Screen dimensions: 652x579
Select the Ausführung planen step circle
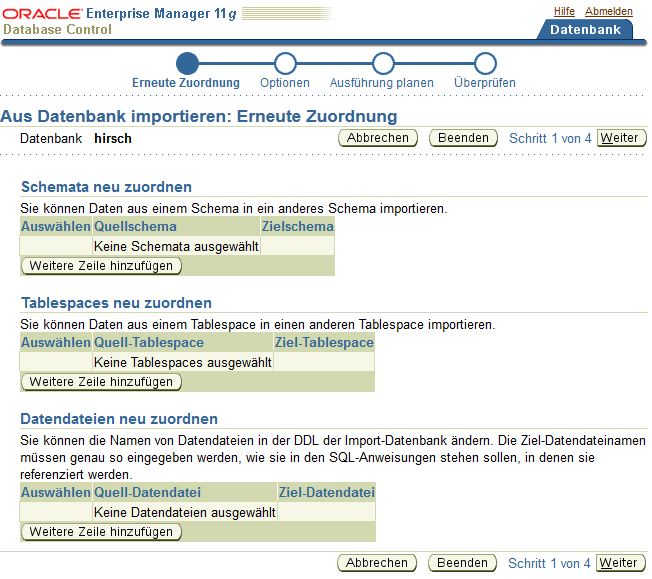tap(383, 63)
